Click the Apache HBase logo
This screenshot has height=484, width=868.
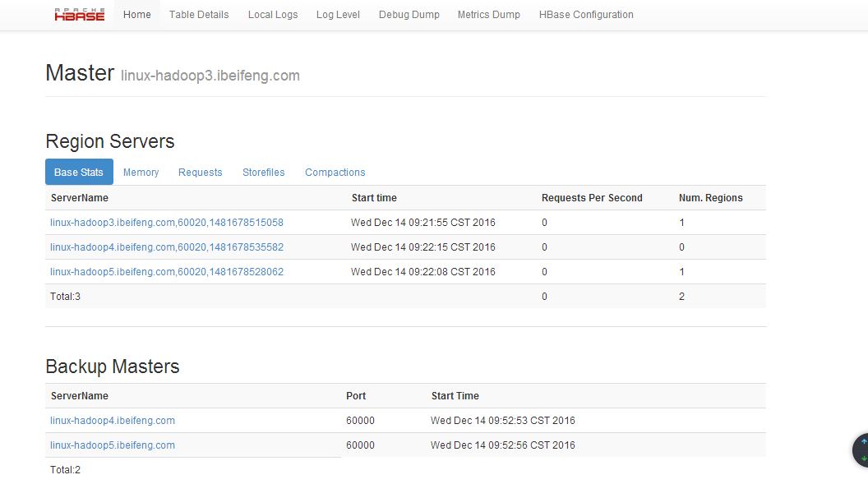(x=79, y=15)
